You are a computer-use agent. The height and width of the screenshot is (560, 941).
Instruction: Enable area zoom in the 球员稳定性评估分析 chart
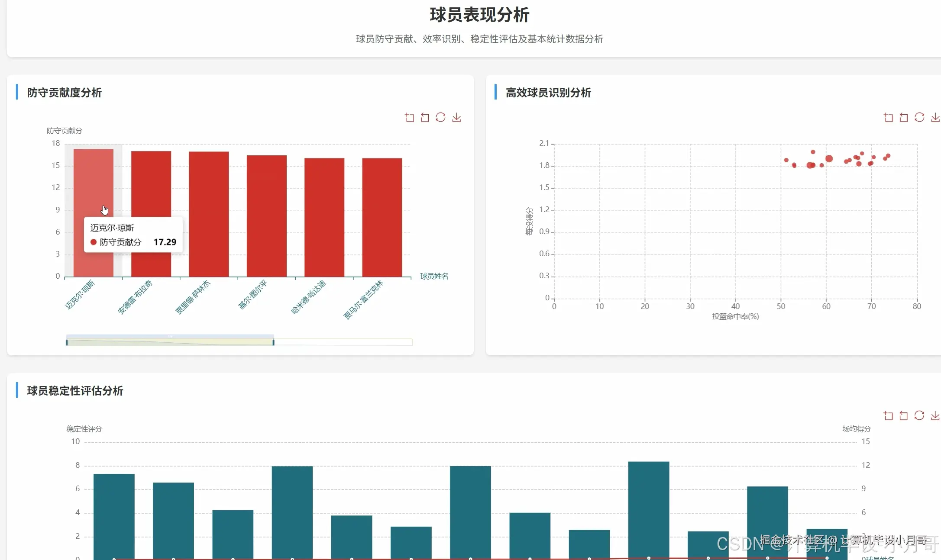888,415
